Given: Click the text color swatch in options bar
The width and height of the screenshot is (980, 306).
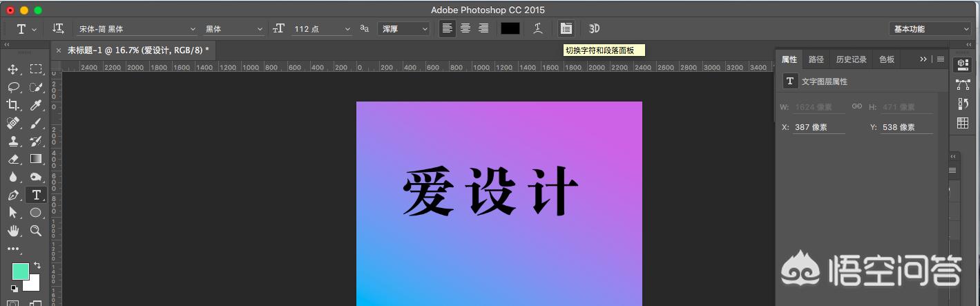Looking at the screenshot, I should click(x=510, y=28).
